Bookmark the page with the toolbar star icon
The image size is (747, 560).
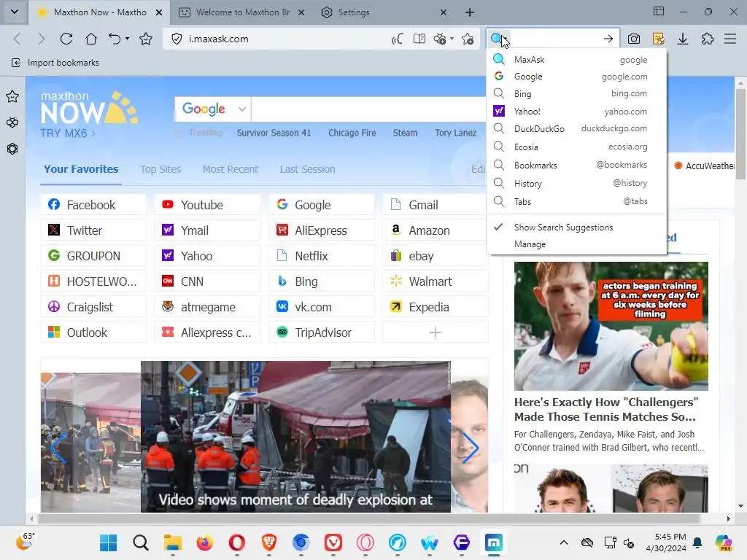(146, 39)
